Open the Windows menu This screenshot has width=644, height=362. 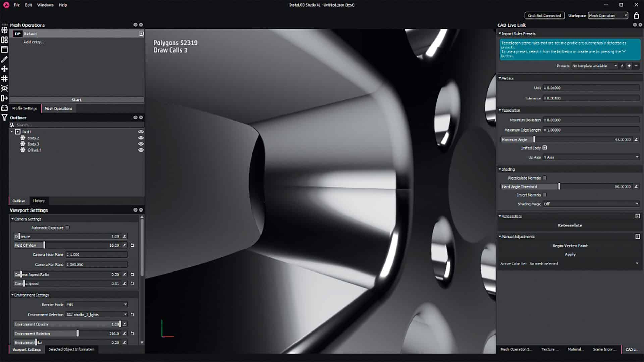click(x=45, y=5)
